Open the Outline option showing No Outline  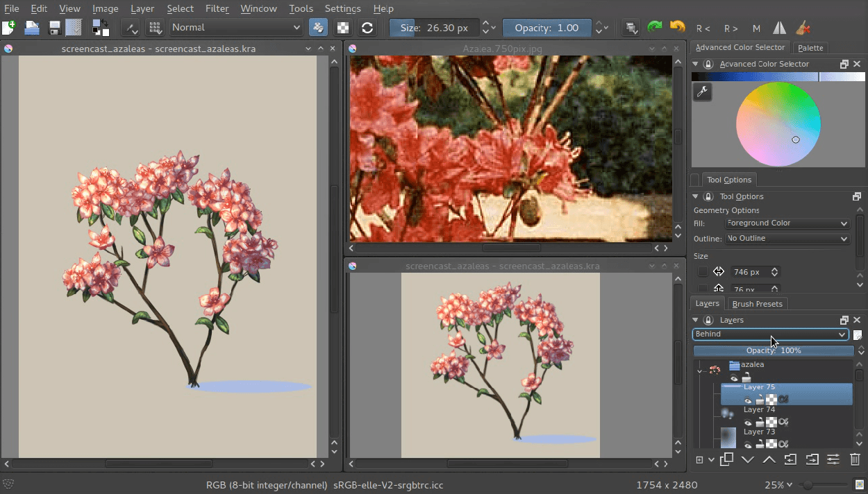pos(787,238)
